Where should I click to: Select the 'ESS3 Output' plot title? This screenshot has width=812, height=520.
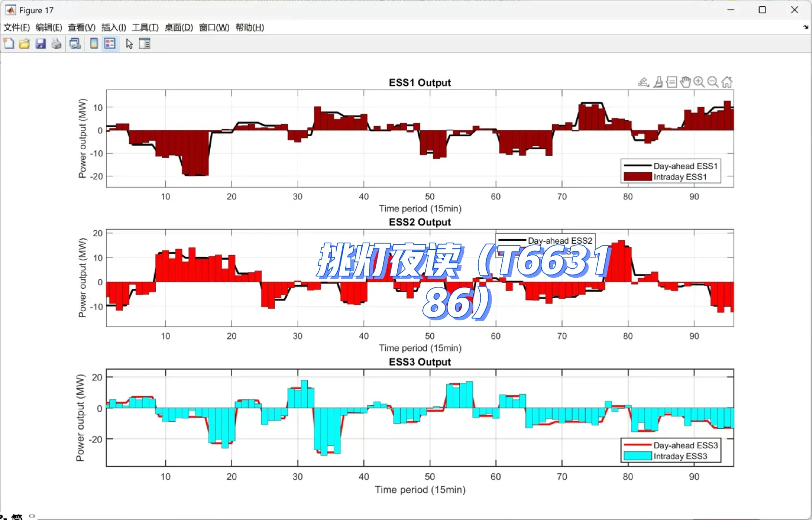[x=420, y=362]
